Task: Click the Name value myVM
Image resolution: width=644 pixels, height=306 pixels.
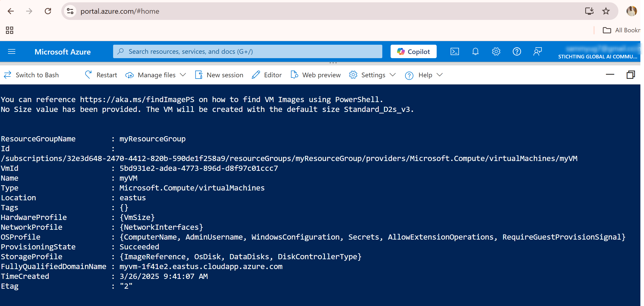Action: 128,178
